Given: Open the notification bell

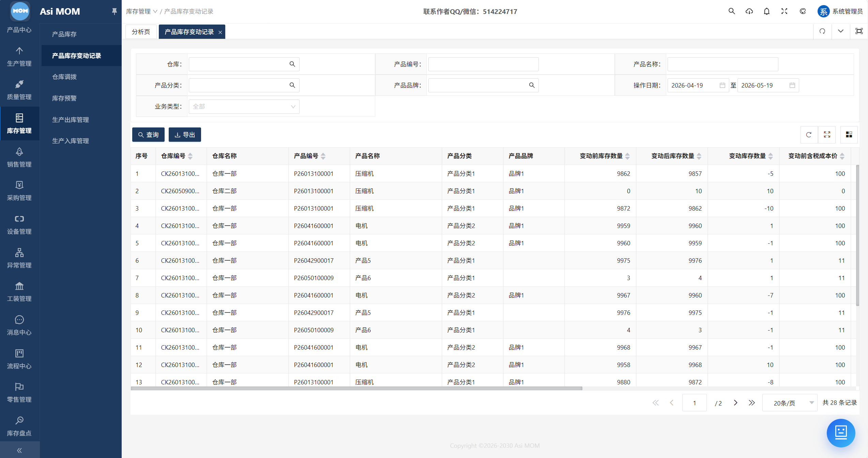Looking at the screenshot, I should (x=767, y=11).
